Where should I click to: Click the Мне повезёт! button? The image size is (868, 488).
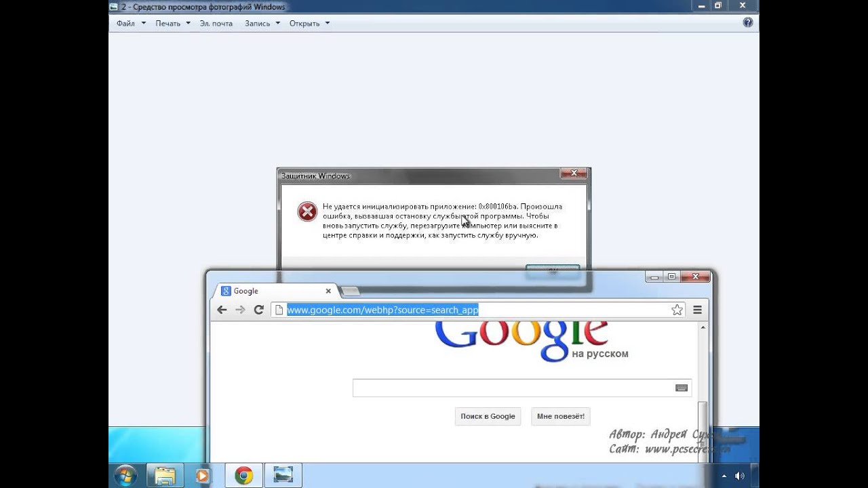click(x=561, y=416)
